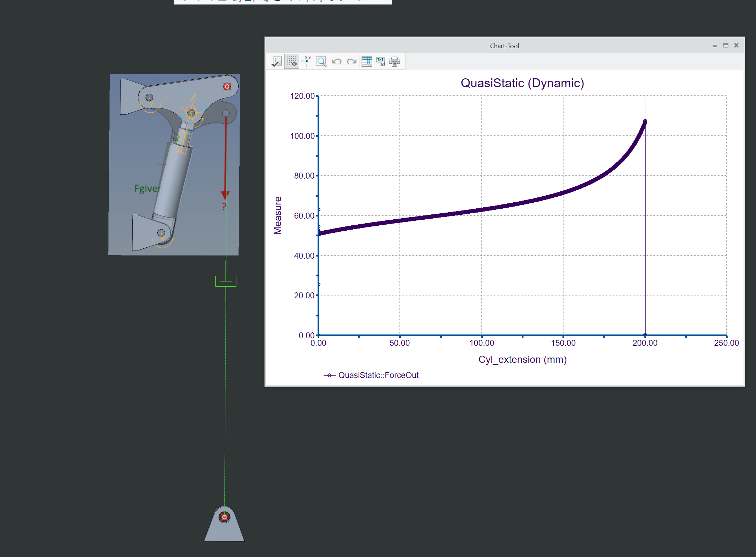Export chart data as TXT file

[x=380, y=61]
